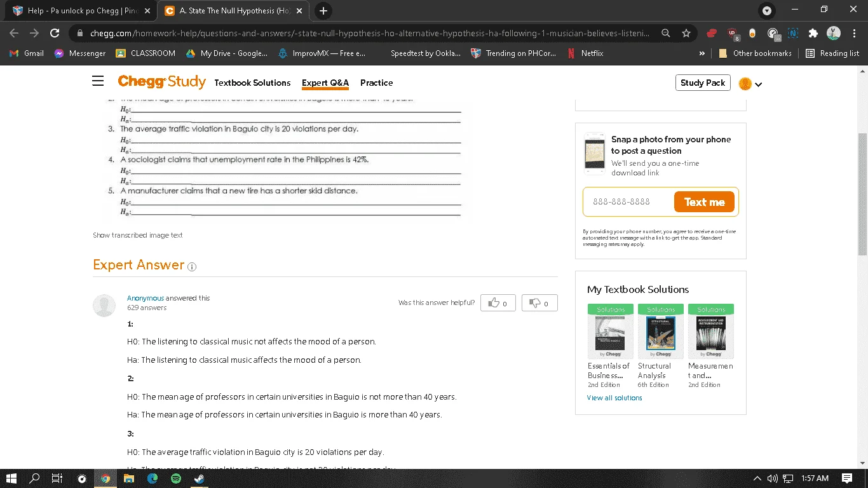The width and height of the screenshot is (868, 488).
Task: Bookmark this page with the star icon
Action: pos(686,33)
